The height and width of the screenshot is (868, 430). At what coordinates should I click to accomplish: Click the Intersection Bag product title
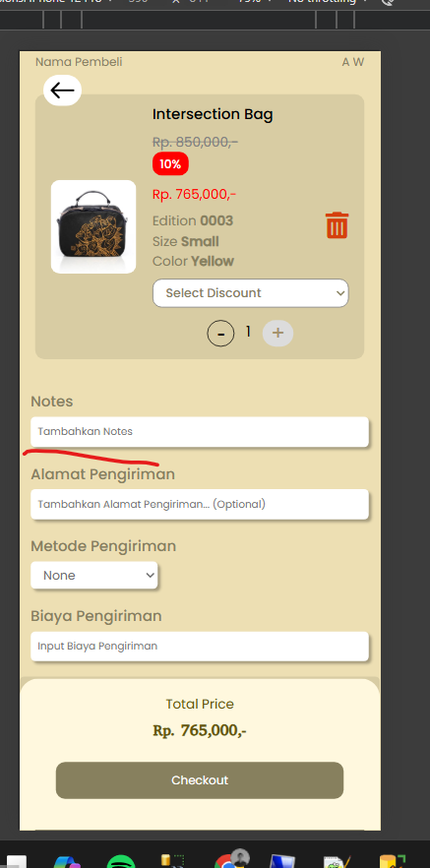click(x=213, y=114)
